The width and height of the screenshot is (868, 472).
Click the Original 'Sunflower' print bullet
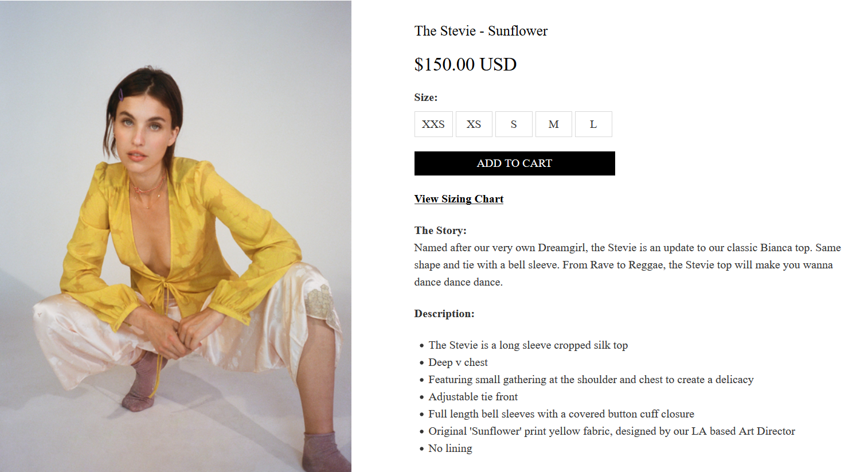(x=612, y=431)
